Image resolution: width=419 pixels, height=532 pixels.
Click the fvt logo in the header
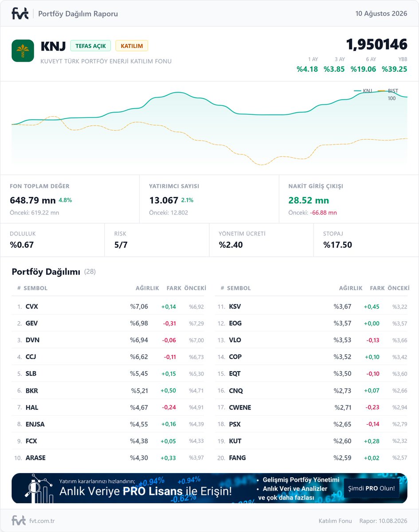pyautogui.click(x=20, y=14)
